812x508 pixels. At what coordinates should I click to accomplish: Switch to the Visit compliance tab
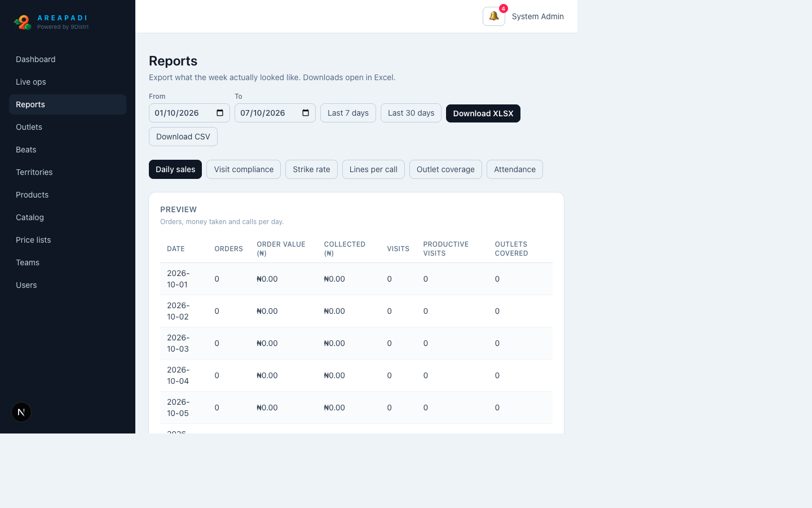coord(244,169)
